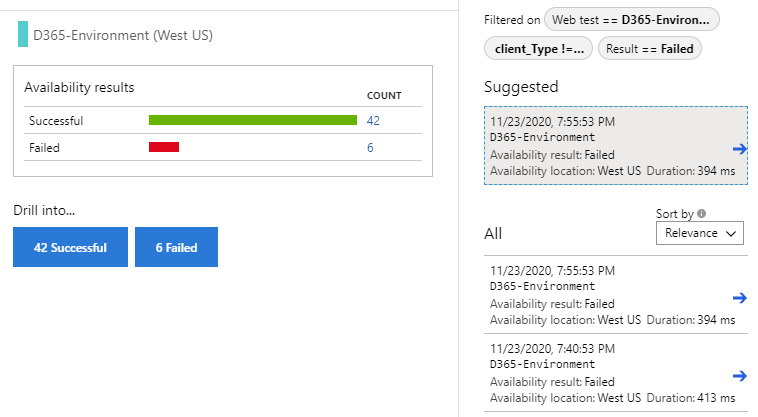Image resolution: width=758 pixels, height=417 pixels.
Task: Open the successful count link 42
Action: tap(373, 121)
